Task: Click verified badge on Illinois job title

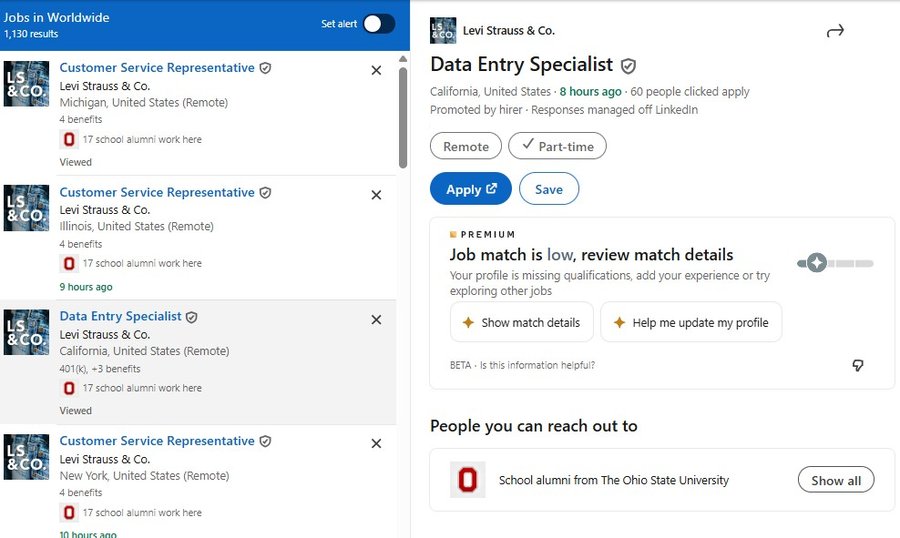Action: tap(265, 193)
